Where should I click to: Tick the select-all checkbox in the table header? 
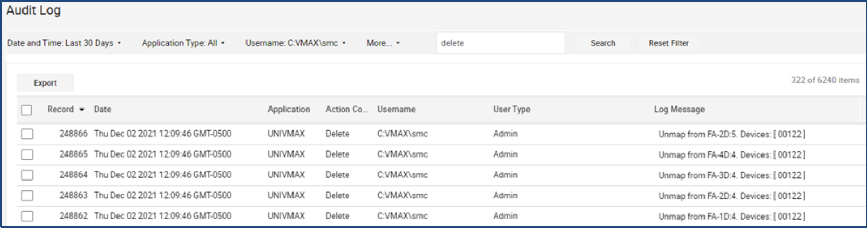pos(27,110)
